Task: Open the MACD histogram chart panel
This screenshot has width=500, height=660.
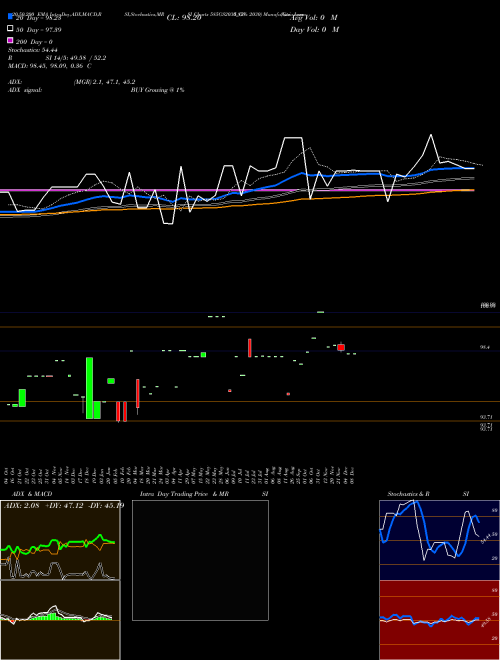Action: (x=60, y=620)
